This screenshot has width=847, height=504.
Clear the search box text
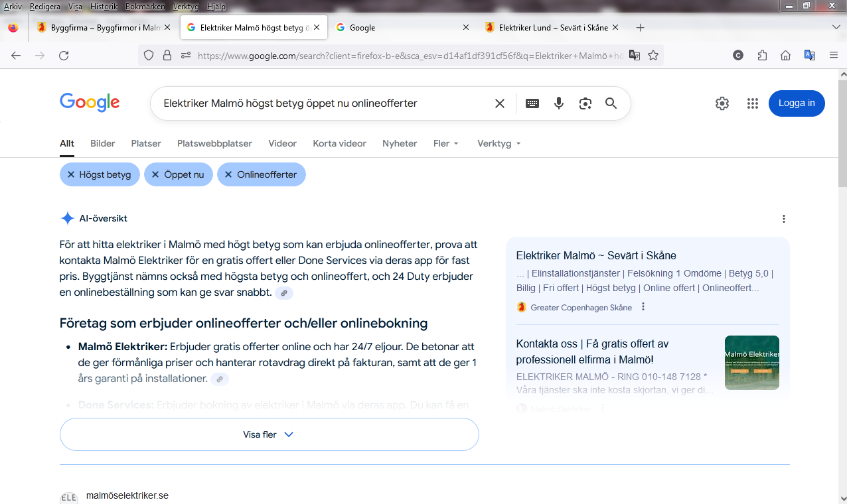[x=500, y=103]
